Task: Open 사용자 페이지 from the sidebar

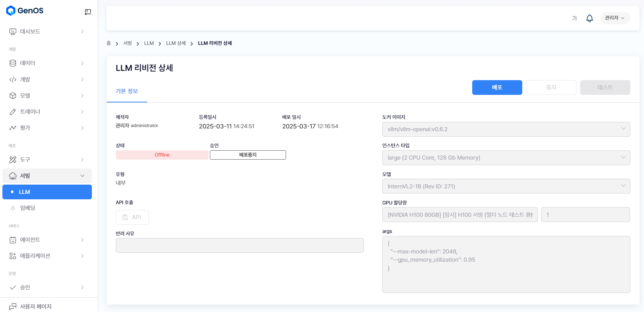Action: (36, 306)
